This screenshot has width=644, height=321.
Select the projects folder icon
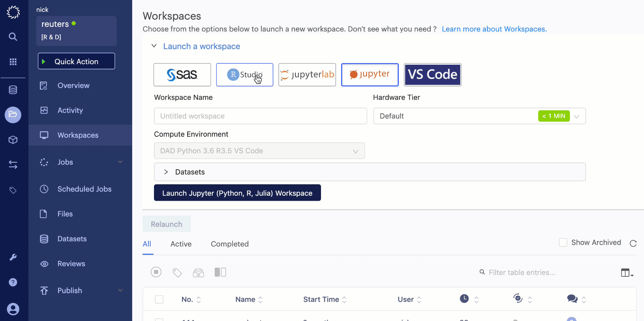(13, 115)
